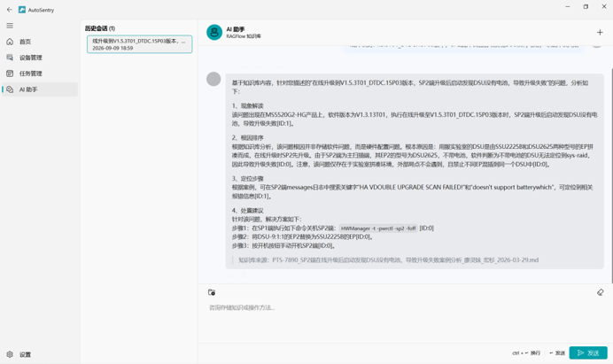Toggle the hamburger sidebar menu

click(x=10, y=26)
